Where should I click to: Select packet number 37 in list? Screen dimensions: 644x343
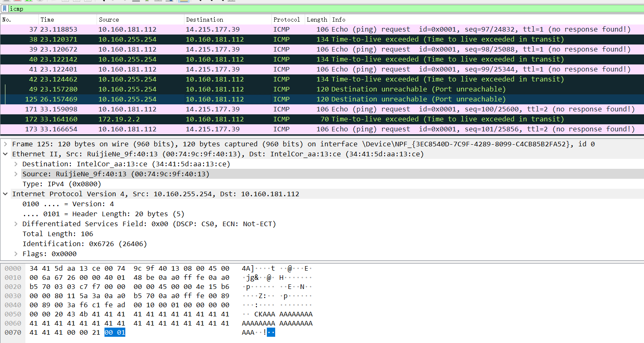click(322, 30)
